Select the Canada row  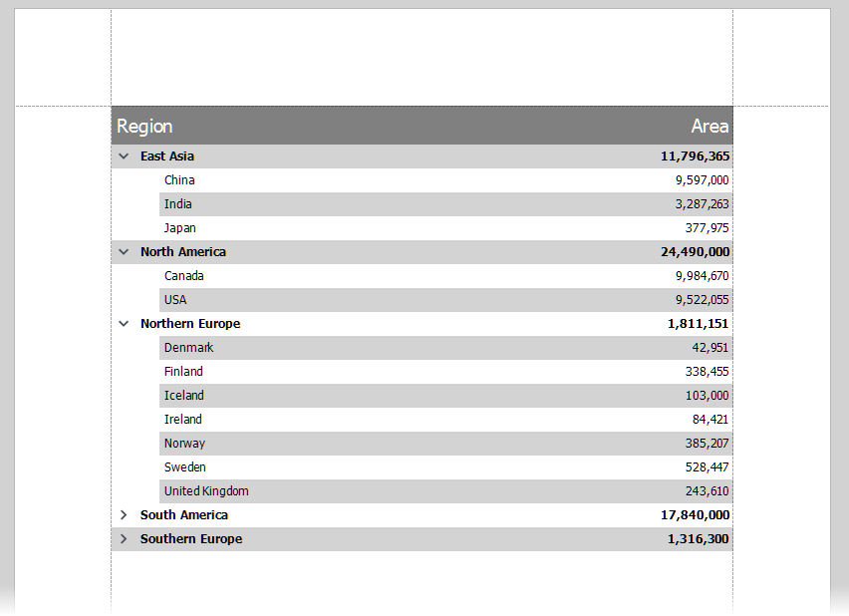point(445,276)
